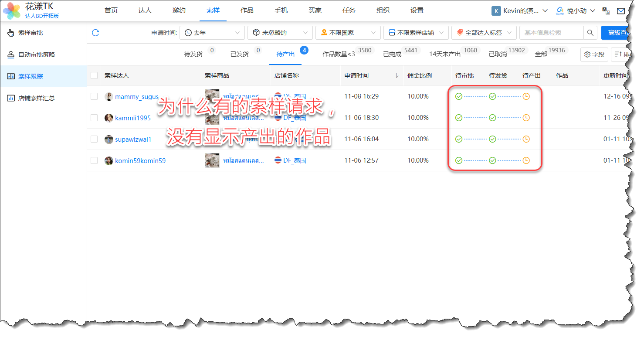Click the refresh icon beside the filters

[x=95, y=33]
